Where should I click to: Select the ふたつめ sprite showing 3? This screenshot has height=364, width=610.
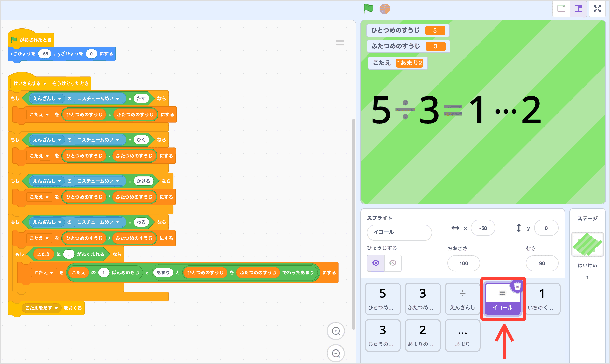pos(422,299)
